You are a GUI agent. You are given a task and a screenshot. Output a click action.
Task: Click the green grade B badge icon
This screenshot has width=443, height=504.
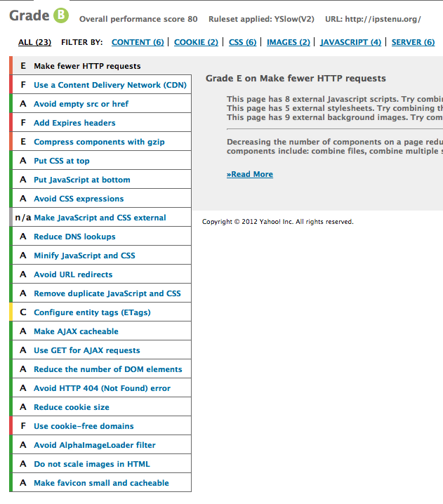[62, 15]
